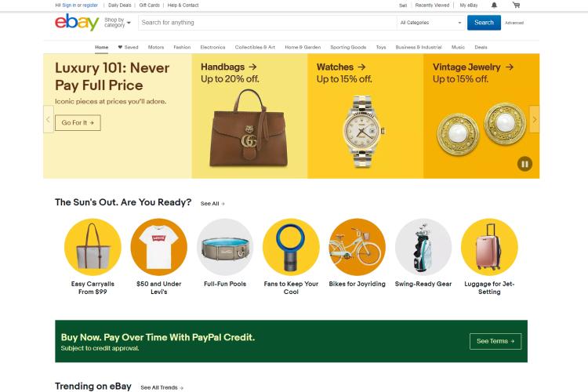Click the See Terms button
This screenshot has width=588, height=392.
(495, 341)
